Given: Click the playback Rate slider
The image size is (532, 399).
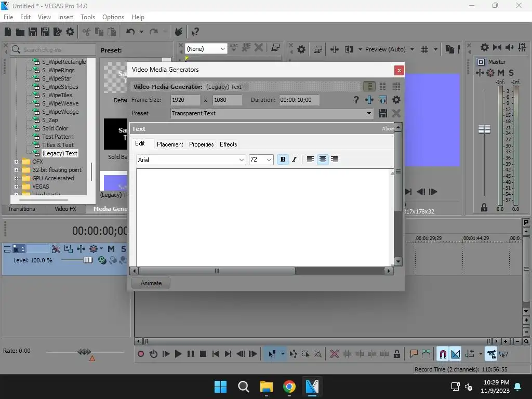Looking at the screenshot, I should (84, 352).
